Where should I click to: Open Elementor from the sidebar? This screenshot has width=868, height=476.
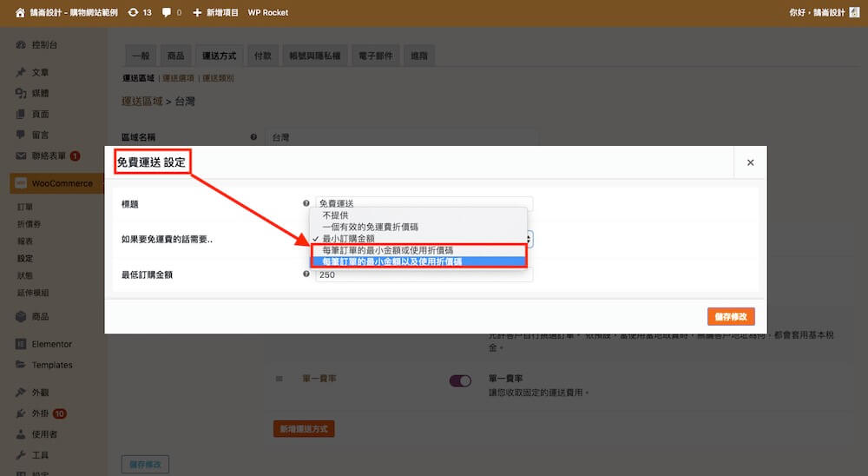51,344
